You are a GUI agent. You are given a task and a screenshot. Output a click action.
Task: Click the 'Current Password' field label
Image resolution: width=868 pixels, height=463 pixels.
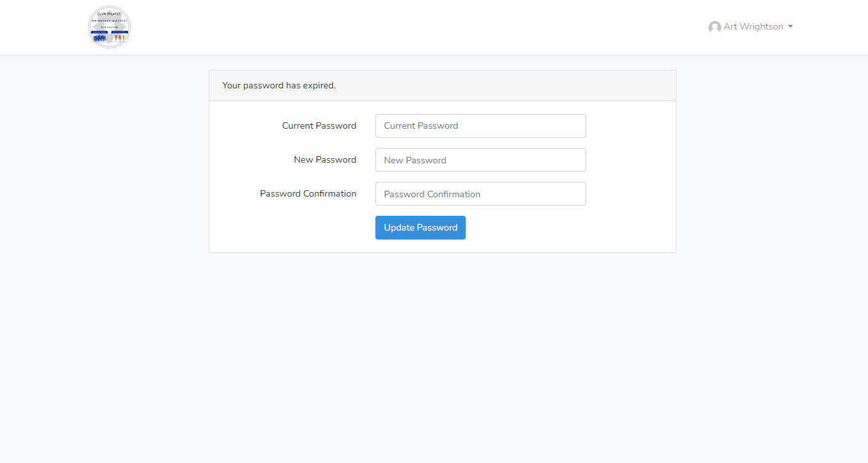(319, 126)
